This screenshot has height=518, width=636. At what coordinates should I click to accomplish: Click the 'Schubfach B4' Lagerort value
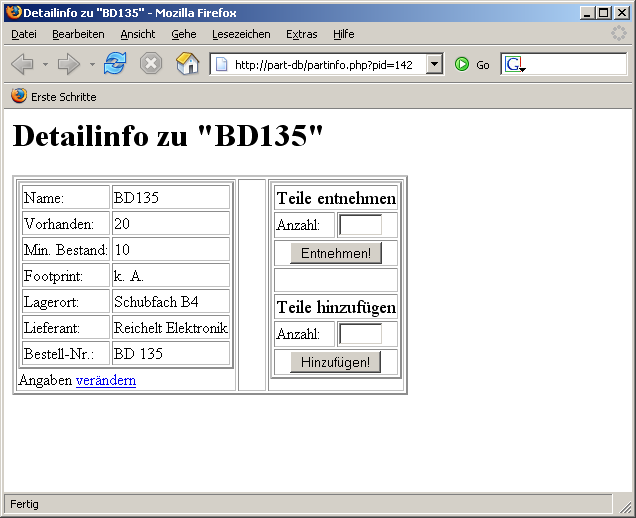click(x=156, y=302)
